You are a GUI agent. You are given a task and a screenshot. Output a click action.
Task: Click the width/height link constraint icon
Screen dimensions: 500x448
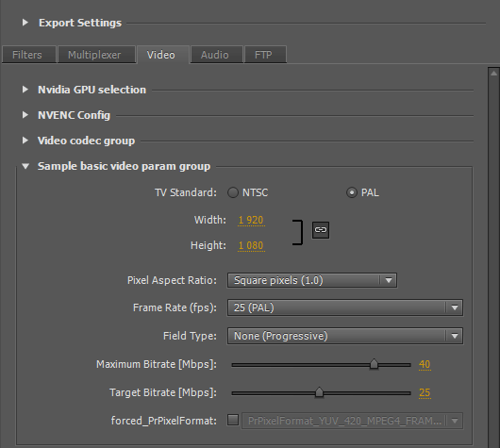pyautogui.click(x=321, y=230)
